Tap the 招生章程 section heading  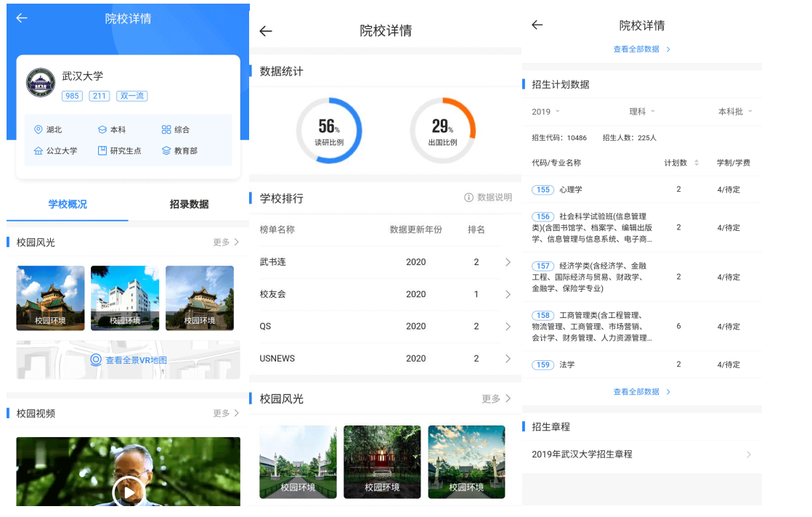[551, 427]
